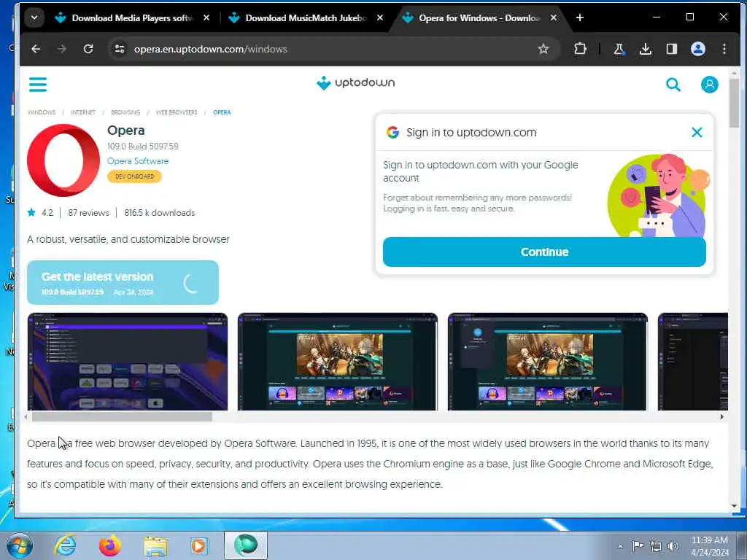This screenshot has height=560, width=747.
Task: Close the Opera for Windows tab
Action: [554, 17]
